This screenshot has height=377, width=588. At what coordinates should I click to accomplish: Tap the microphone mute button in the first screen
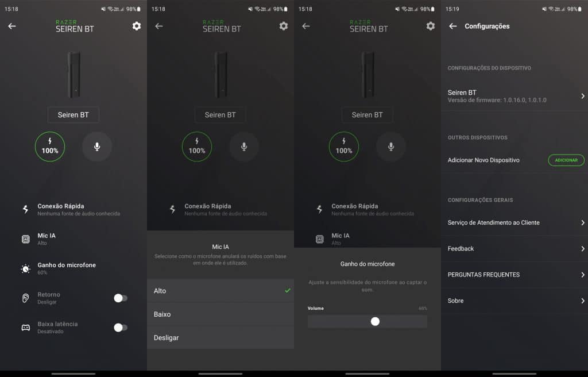[96, 147]
